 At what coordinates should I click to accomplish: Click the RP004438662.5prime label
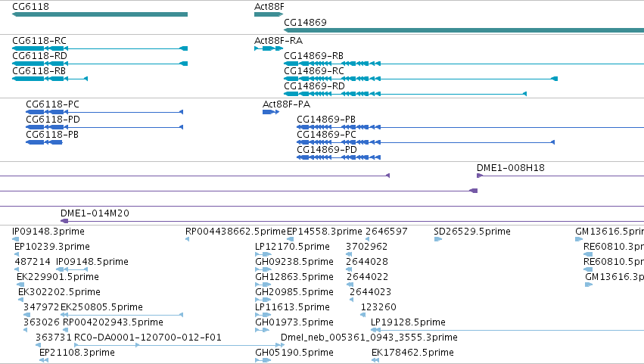coord(236,232)
